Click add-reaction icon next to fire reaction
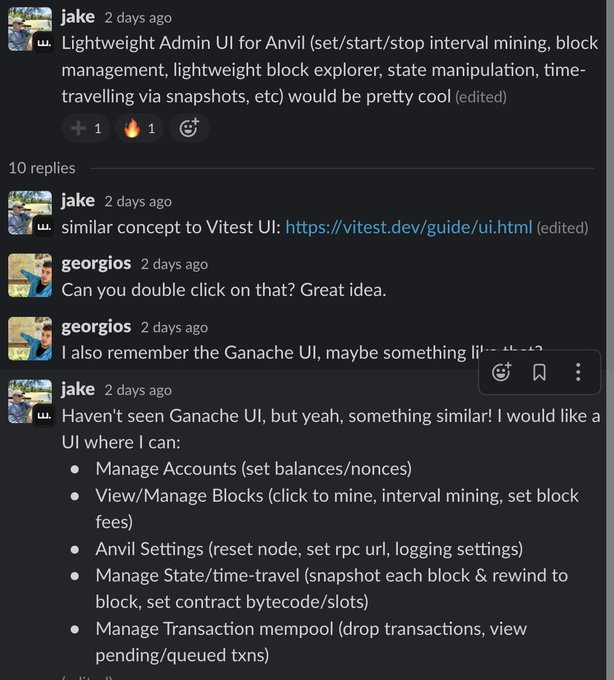 (x=188, y=128)
